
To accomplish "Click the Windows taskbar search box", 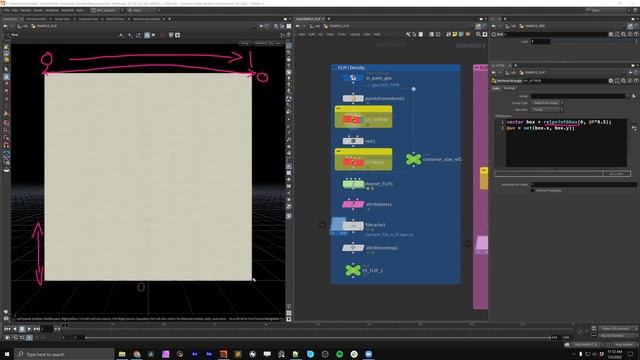I will click(64, 354).
